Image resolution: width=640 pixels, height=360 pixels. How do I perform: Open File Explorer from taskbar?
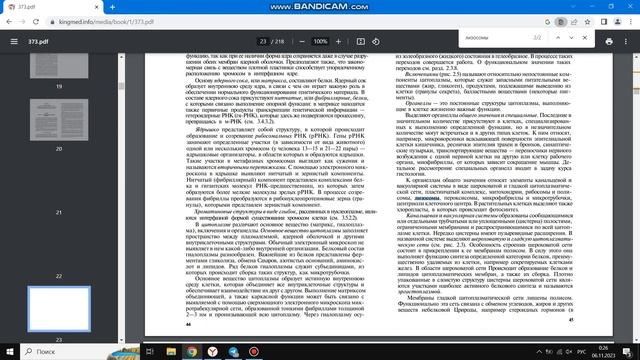(x=171, y=351)
